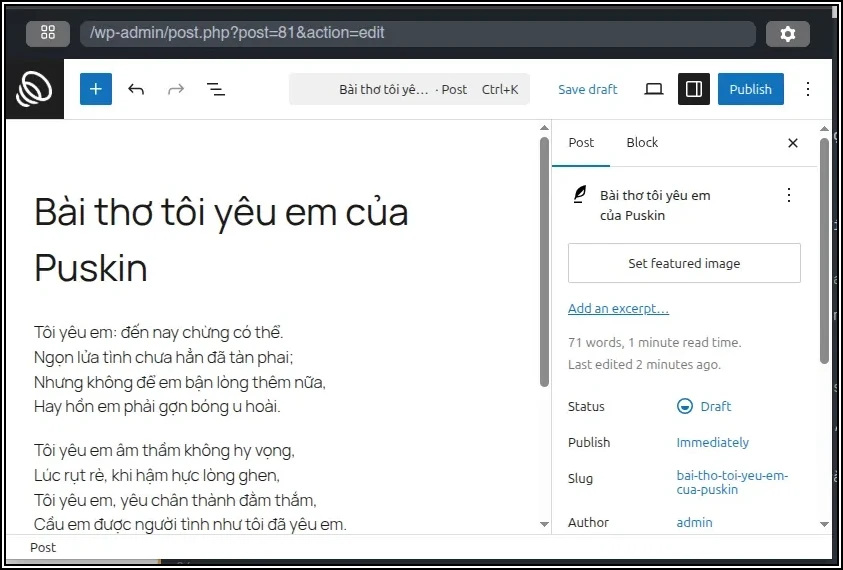Screen dimensions: 843x570
Task: Switch to the Block tab
Action: coord(642,142)
